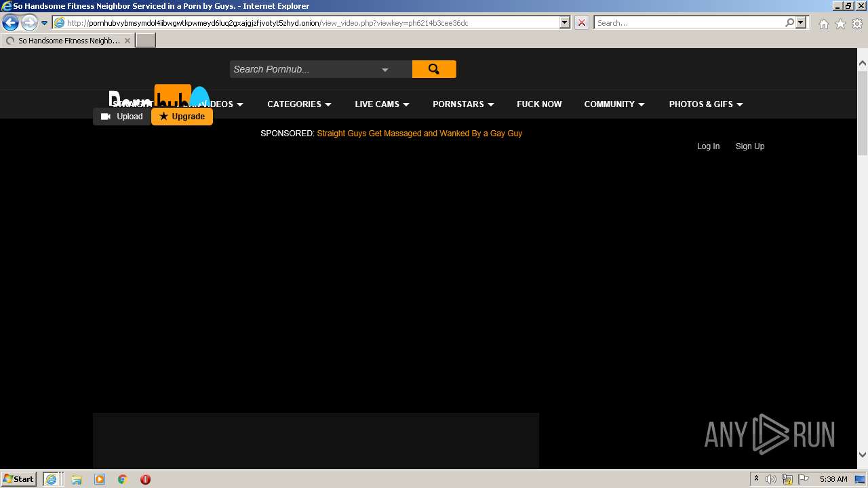Open the File Explorer taskbar icon
Viewport: 868px width, 488px height.
tap(77, 479)
